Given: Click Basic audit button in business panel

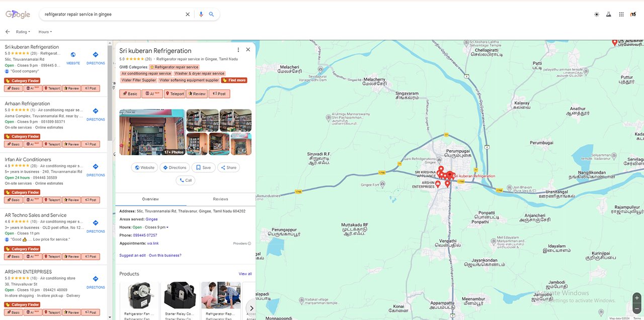Looking at the screenshot, I should 130,93.
